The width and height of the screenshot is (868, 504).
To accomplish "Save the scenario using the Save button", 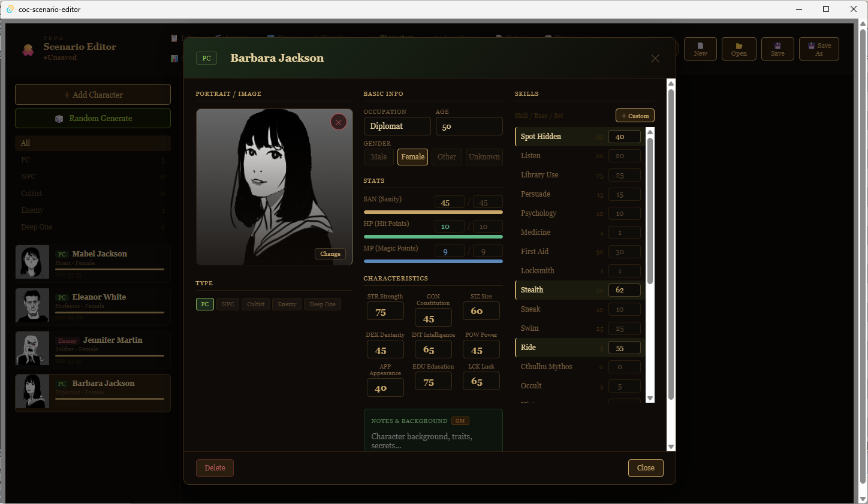I will coord(777,49).
